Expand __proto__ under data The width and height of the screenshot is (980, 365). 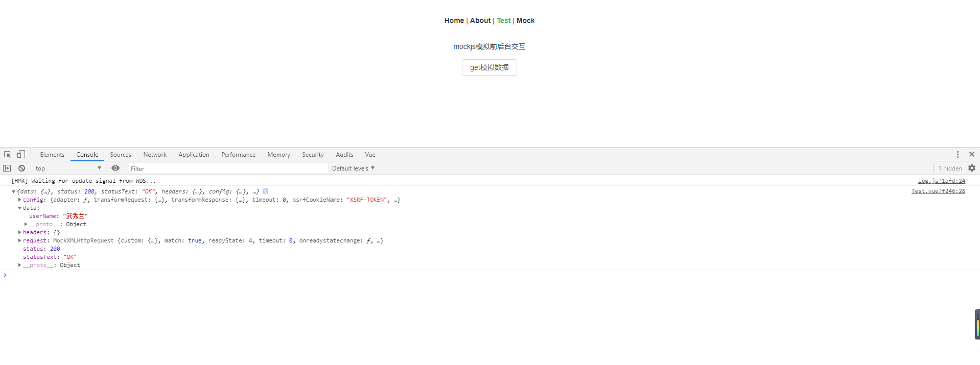coord(26,224)
